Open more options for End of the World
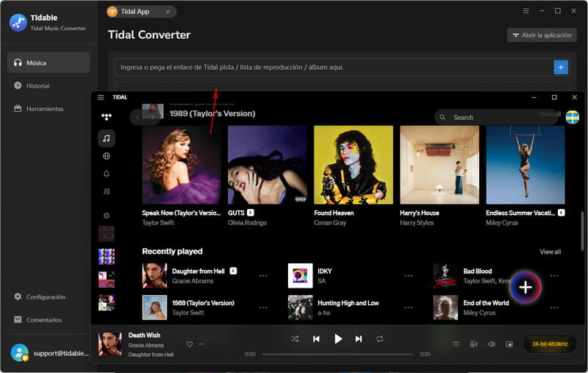 pyautogui.click(x=554, y=308)
